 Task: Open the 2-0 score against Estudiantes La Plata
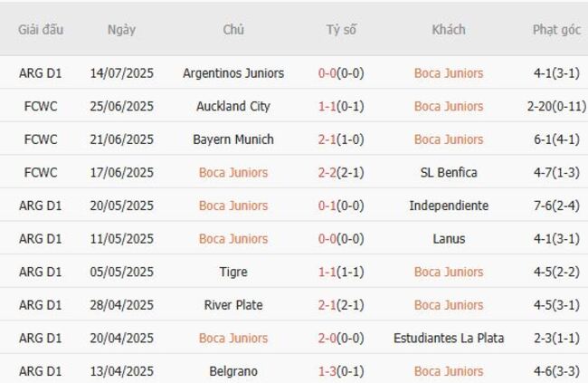point(328,339)
